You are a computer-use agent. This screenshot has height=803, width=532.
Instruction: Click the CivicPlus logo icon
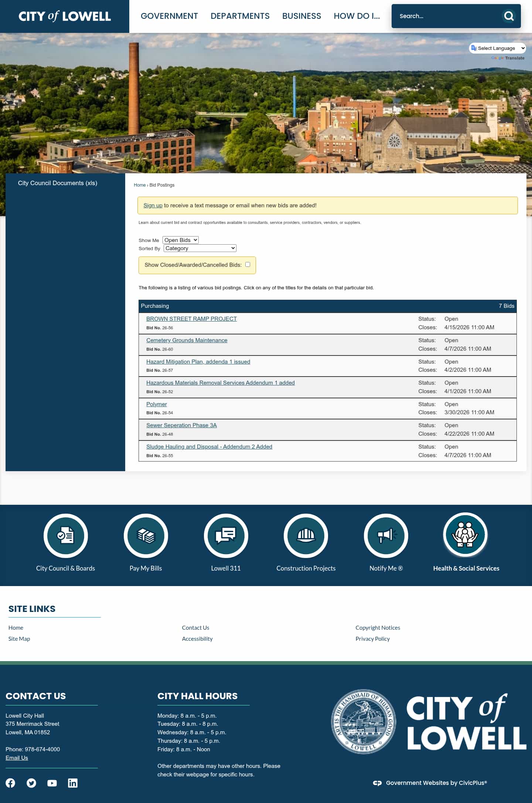click(377, 783)
